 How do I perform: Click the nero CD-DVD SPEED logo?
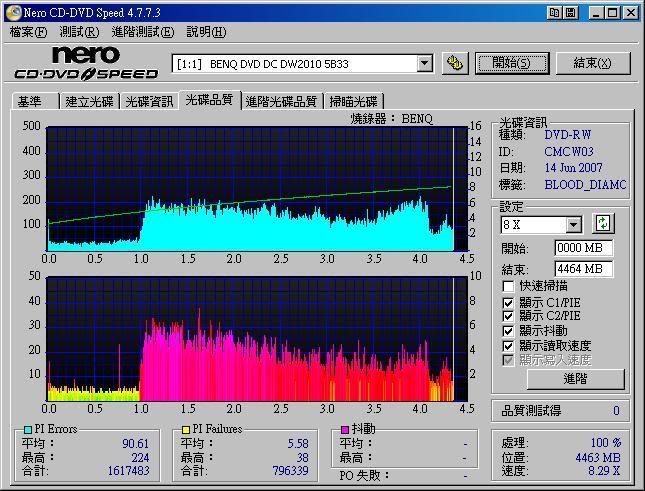pos(86,63)
